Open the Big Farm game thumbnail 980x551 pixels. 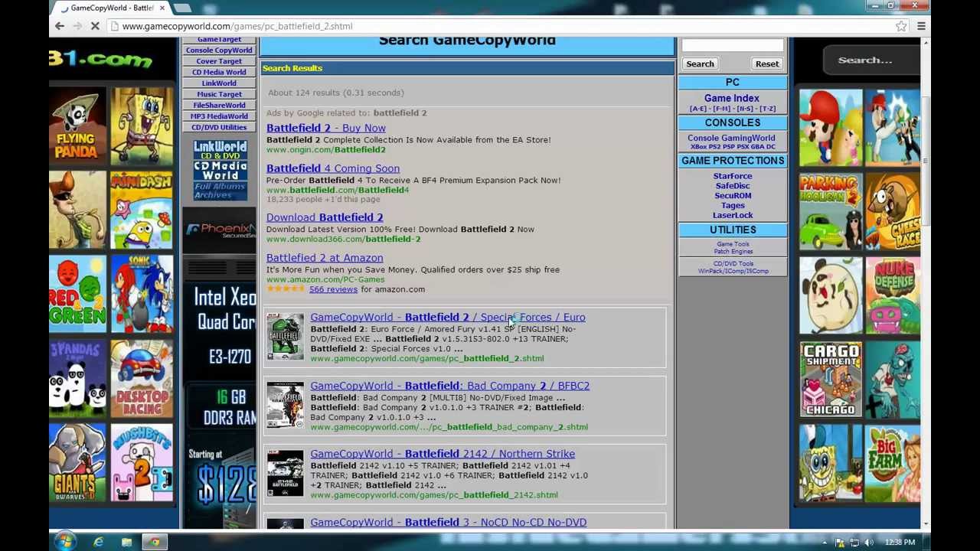(x=893, y=464)
